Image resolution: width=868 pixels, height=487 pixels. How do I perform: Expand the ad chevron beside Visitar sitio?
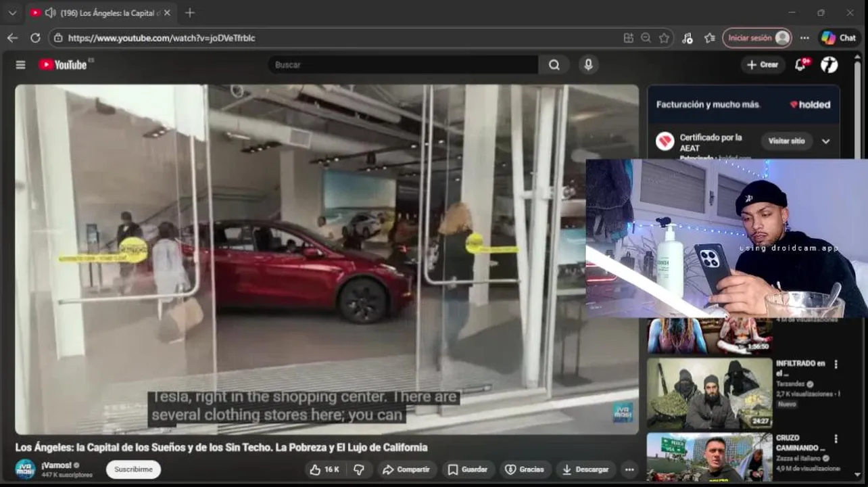[825, 141]
